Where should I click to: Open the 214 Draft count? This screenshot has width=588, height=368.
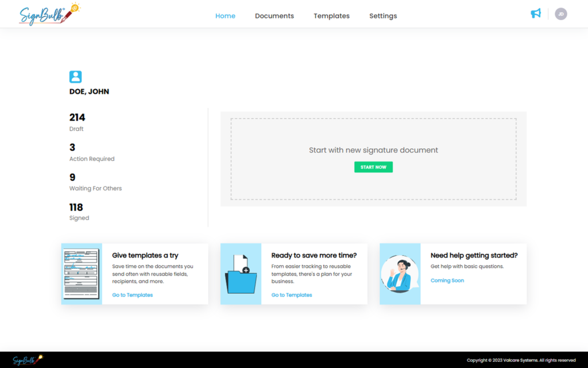click(x=78, y=122)
